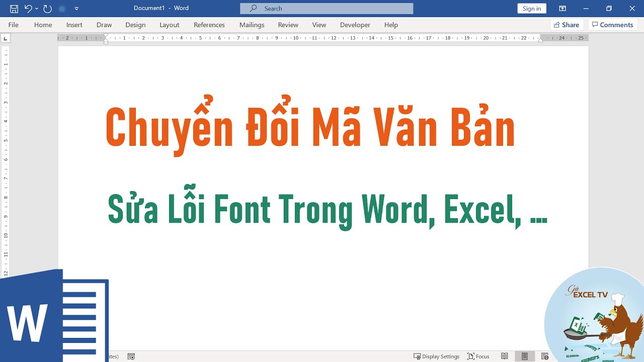The width and height of the screenshot is (644, 362).
Task: Click the Document1 - Word title text
Action: (x=161, y=9)
